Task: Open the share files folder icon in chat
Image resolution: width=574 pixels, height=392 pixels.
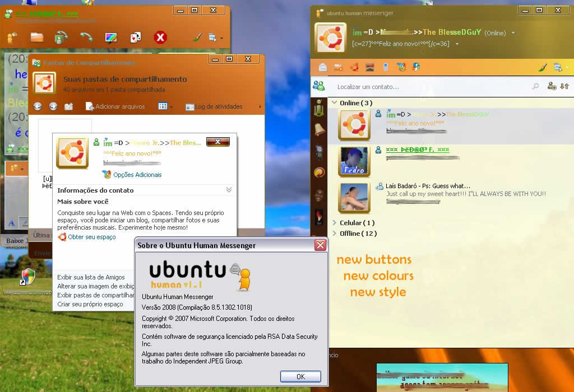Action: point(37,38)
